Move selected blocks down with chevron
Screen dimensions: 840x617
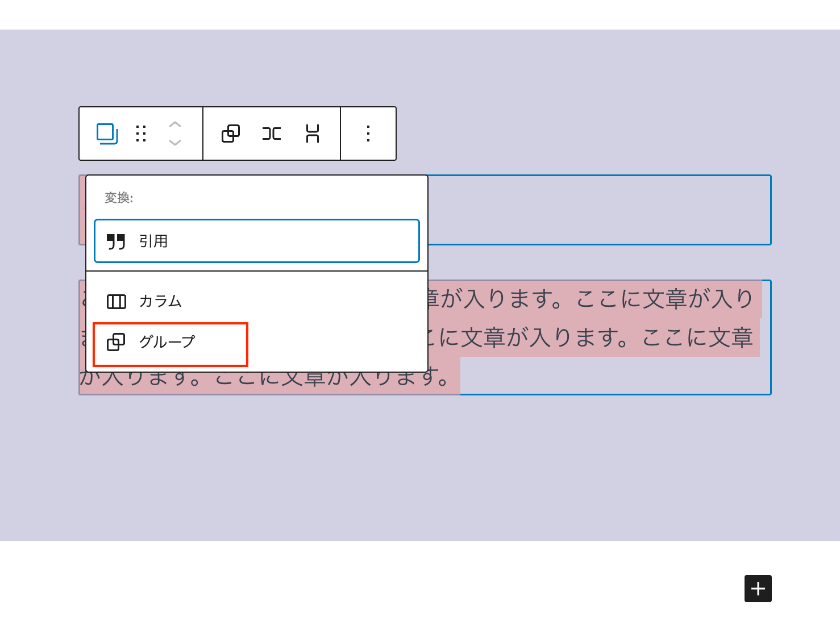(175, 143)
